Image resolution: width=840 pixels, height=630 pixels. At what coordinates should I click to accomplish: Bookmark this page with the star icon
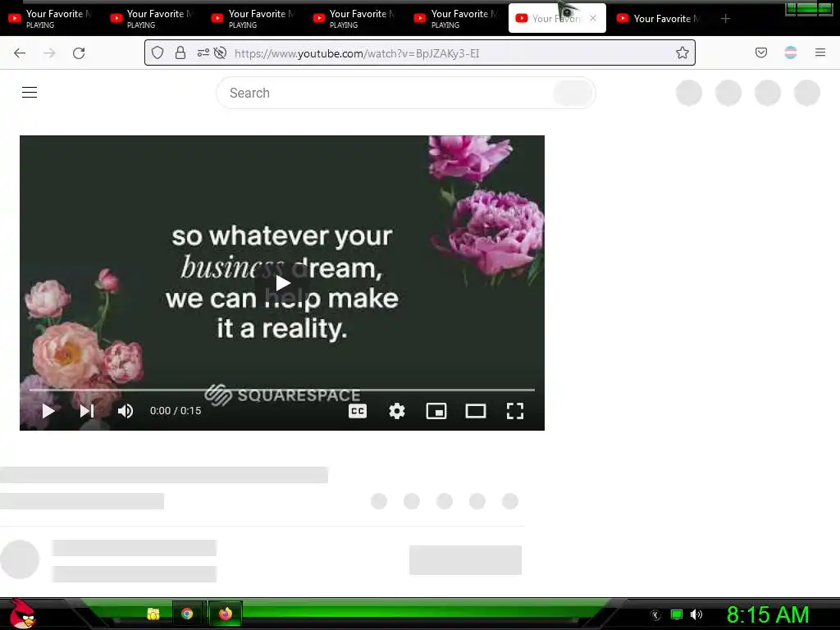click(x=682, y=52)
